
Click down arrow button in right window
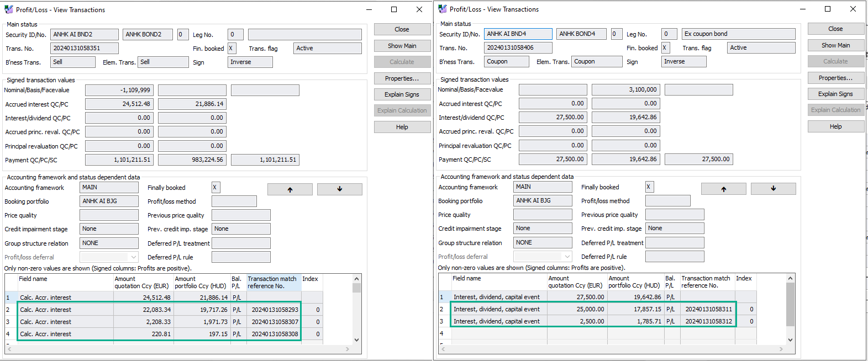[x=774, y=189]
